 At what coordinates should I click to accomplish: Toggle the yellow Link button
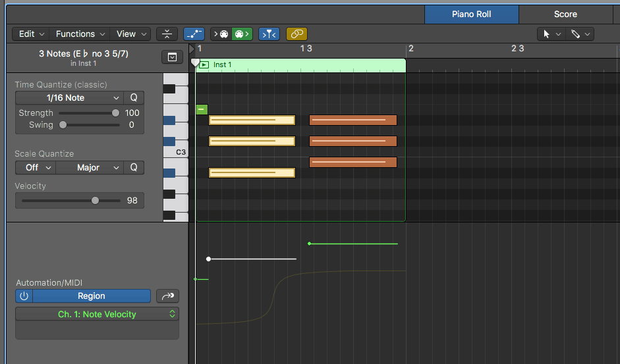pyautogui.click(x=296, y=34)
